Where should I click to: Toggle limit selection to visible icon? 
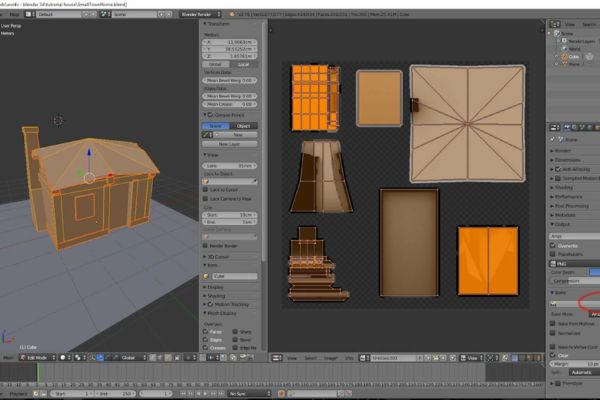(x=177, y=358)
